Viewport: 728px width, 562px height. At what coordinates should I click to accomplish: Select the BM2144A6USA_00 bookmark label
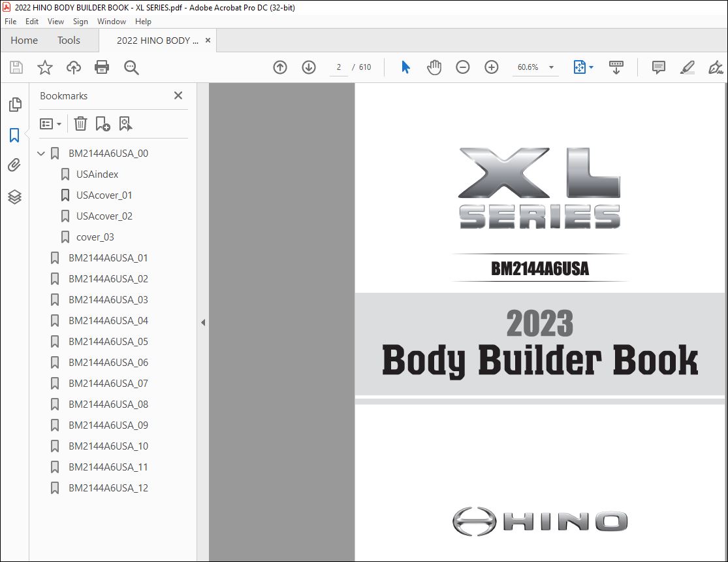[x=108, y=154]
